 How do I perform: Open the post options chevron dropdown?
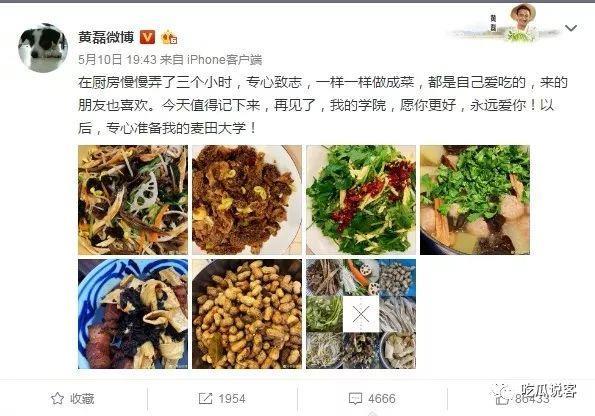570,28
